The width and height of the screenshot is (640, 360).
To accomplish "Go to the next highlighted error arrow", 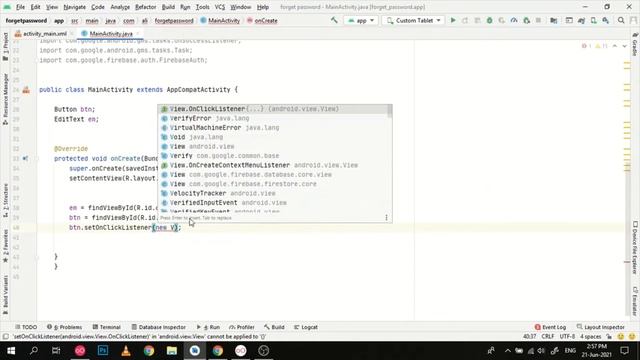I will 624,46.
